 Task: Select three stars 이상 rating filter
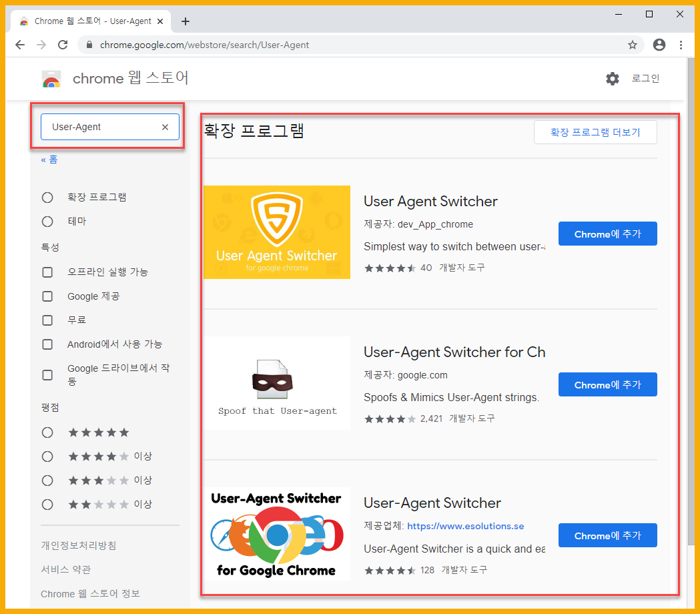tap(47, 481)
